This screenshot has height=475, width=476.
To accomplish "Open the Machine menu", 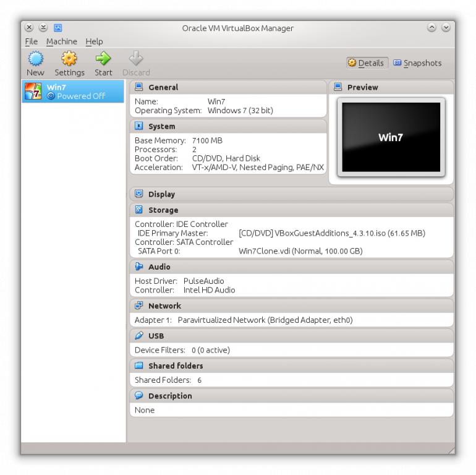I will point(62,41).
